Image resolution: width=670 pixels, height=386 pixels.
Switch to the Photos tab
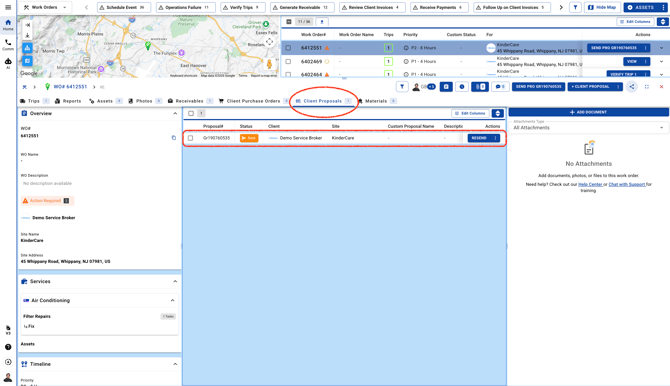[x=144, y=101]
